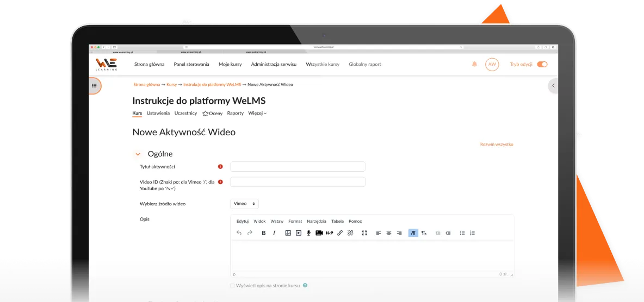Image resolution: width=644 pixels, height=302 pixels.
Task: Click the WE Learning logo
Action: [107, 65]
